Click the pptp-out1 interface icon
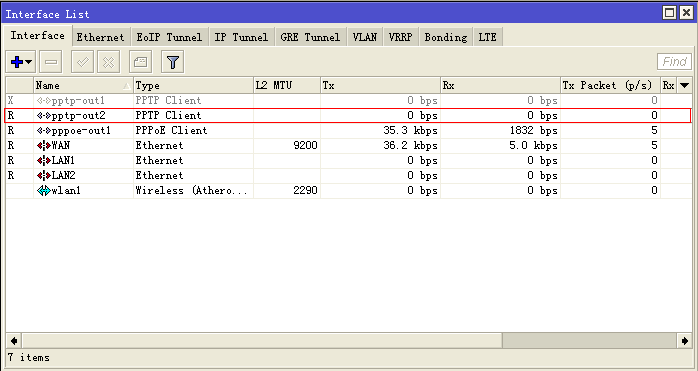The height and width of the screenshot is (371, 698). point(43,101)
